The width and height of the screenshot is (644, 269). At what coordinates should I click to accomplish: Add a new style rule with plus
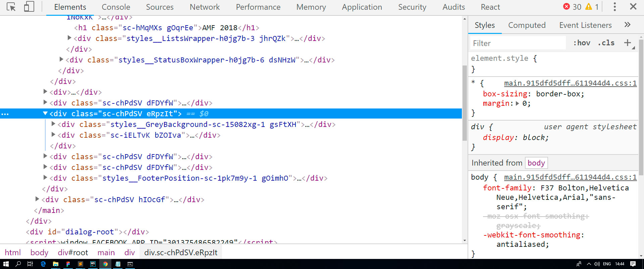pos(627,43)
